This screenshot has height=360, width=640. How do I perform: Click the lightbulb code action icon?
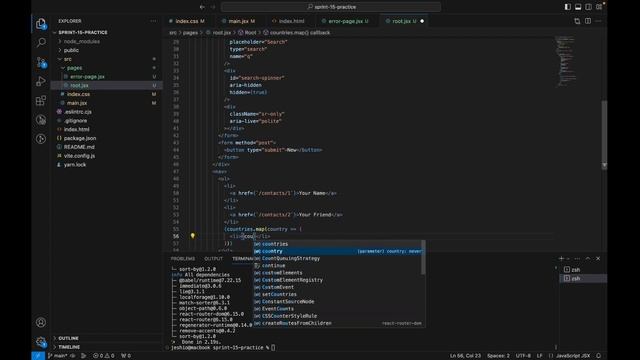tap(193, 236)
